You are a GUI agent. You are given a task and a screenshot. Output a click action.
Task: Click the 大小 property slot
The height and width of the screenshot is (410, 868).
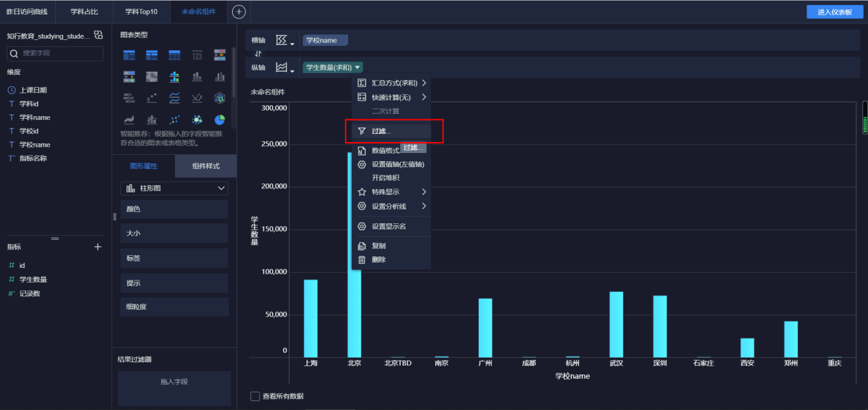click(174, 234)
